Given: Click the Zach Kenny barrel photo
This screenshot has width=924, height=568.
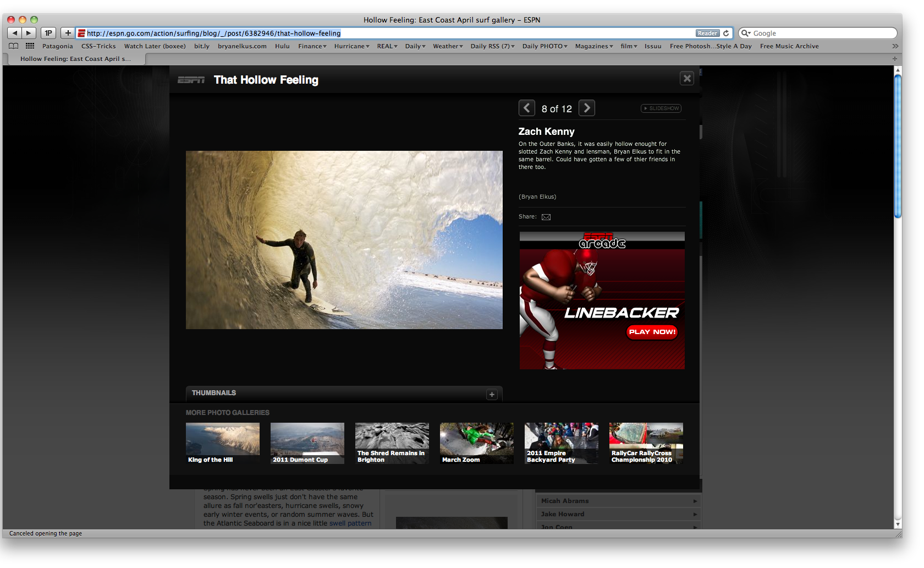Looking at the screenshot, I should pyautogui.click(x=344, y=240).
